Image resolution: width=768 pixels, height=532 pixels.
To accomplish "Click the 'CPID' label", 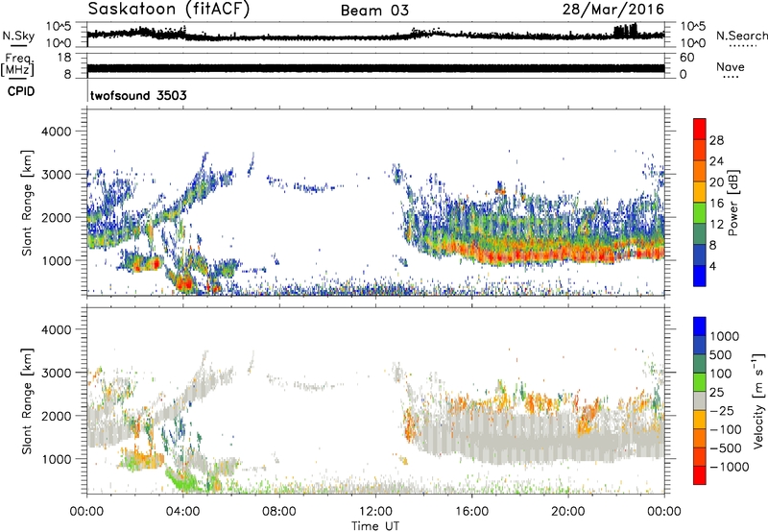I will (x=21, y=91).
